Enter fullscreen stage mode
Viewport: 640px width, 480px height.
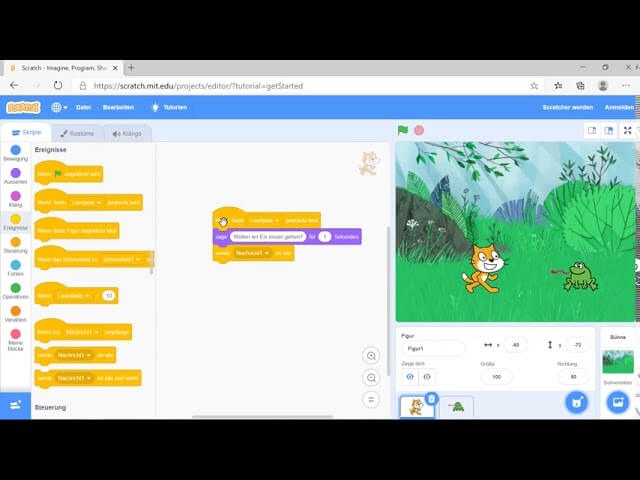(x=627, y=131)
